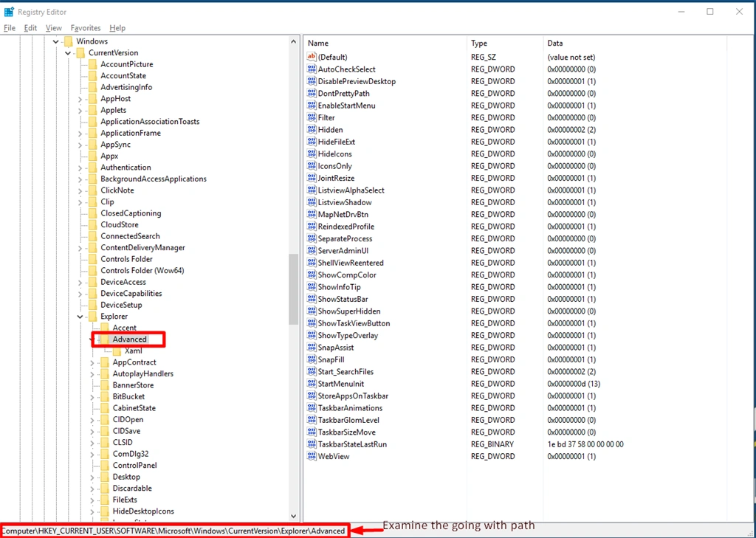Screen dimensions: 756x538
Task: Click the Registry Editor title bar icon
Action: [x=9, y=12]
